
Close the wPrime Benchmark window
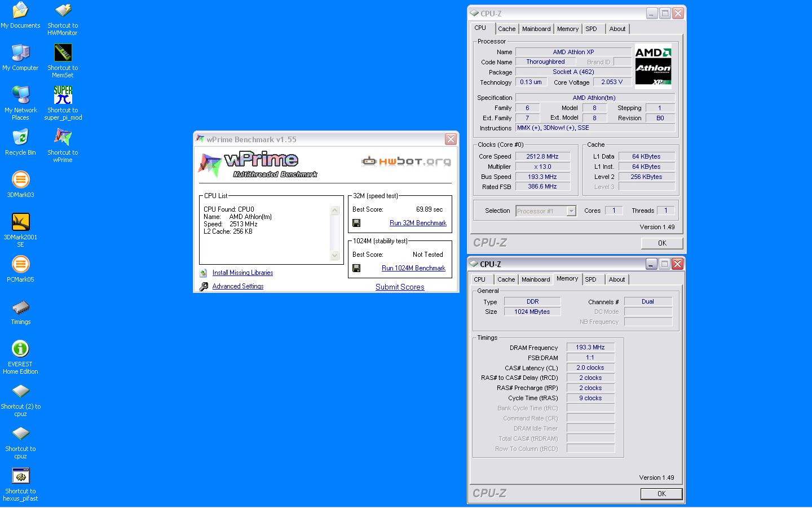click(451, 139)
